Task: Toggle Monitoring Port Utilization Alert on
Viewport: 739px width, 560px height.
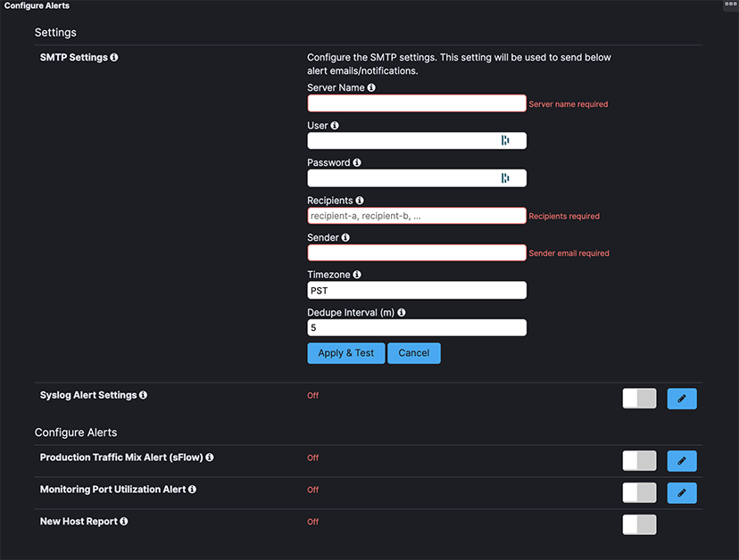Action: tap(639, 492)
